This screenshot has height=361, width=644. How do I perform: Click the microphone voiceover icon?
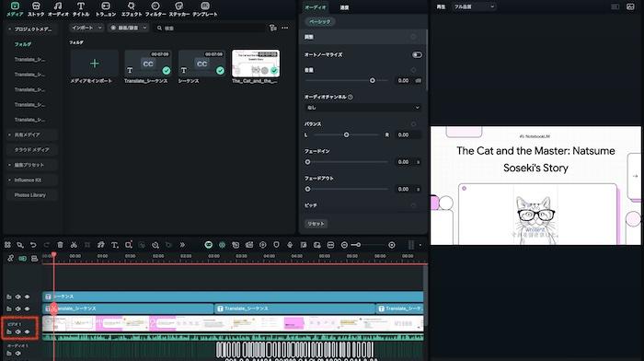(290, 245)
